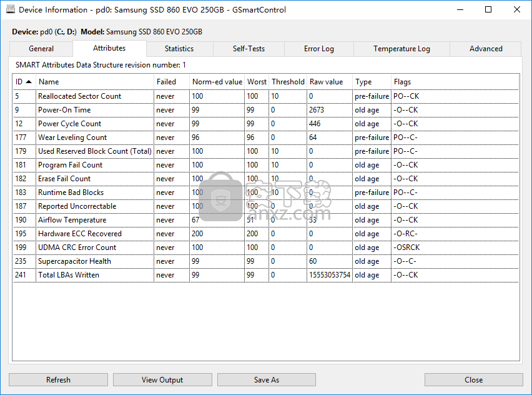Open the Temperature Log tab
Screen dimensions: 532x395
point(401,49)
